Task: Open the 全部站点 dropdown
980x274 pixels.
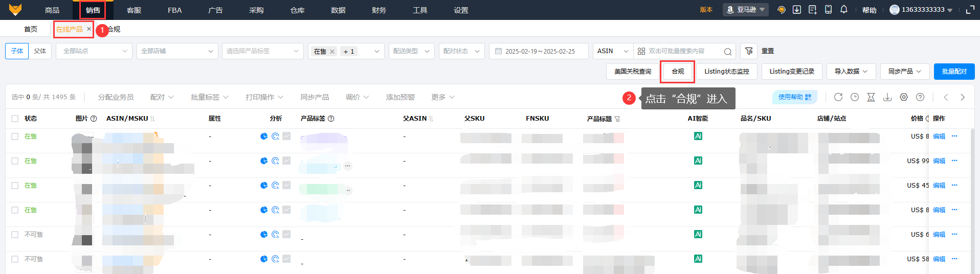Action: tap(94, 51)
